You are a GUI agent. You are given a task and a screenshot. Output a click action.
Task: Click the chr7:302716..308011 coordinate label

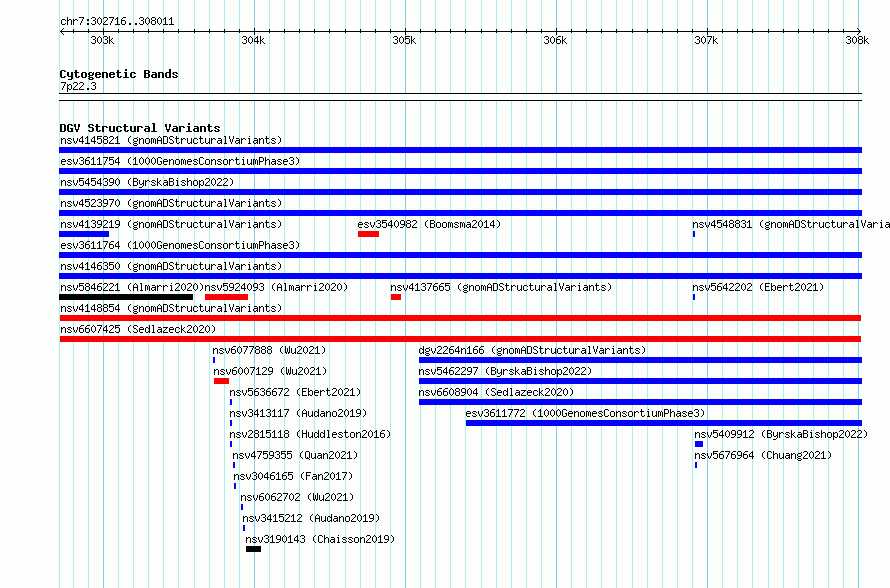pos(117,22)
